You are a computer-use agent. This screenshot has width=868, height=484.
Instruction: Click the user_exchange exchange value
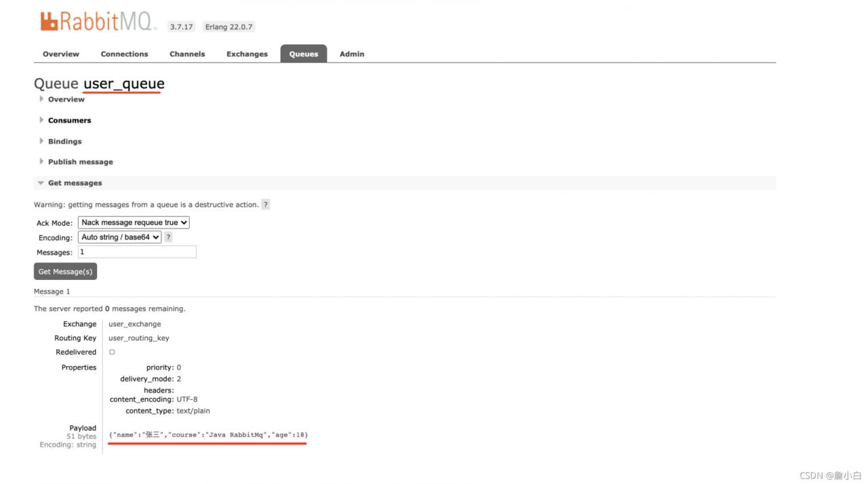coord(135,324)
